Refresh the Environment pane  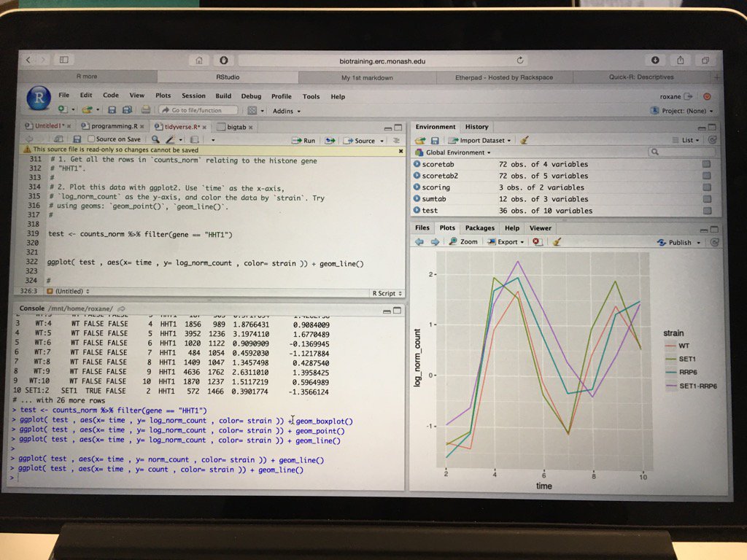point(712,140)
